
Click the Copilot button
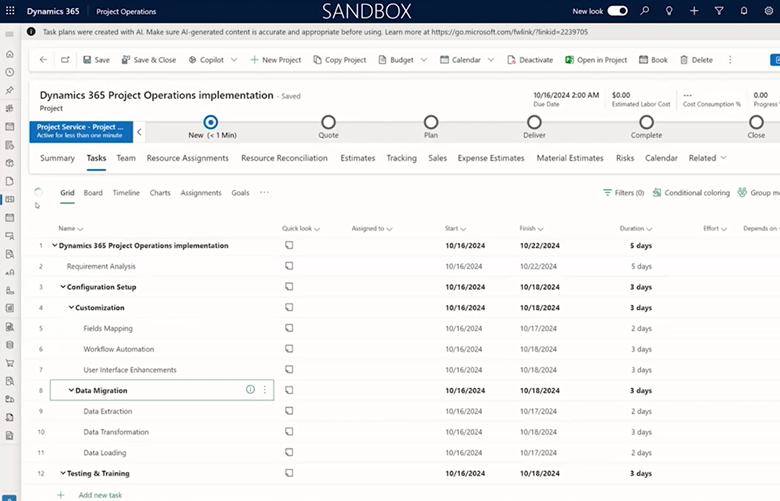pyautogui.click(x=206, y=60)
